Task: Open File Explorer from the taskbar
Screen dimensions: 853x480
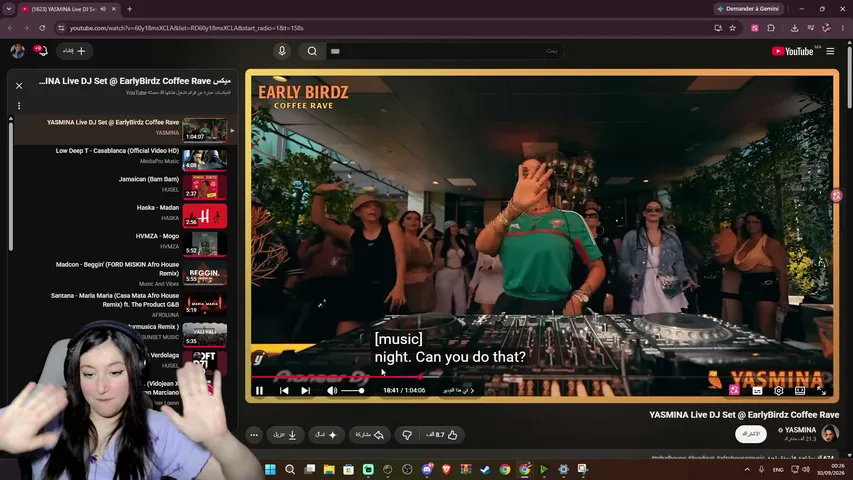Action: click(329, 469)
